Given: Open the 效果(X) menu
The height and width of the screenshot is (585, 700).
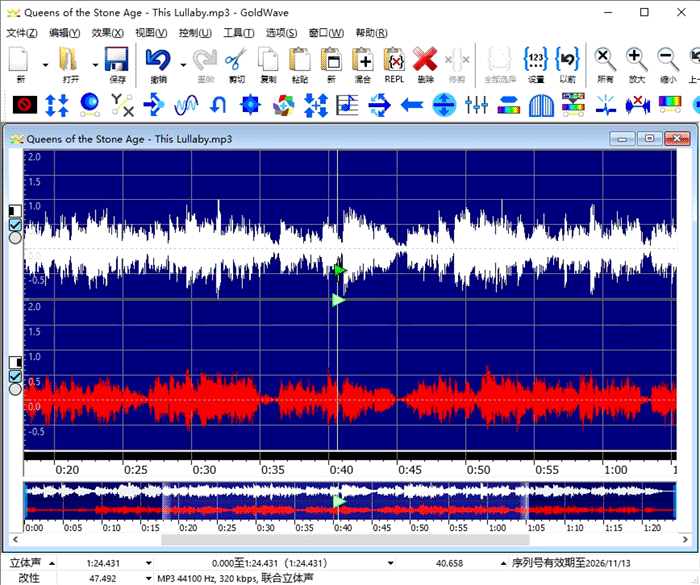Looking at the screenshot, I should click(x=108, y=33).
